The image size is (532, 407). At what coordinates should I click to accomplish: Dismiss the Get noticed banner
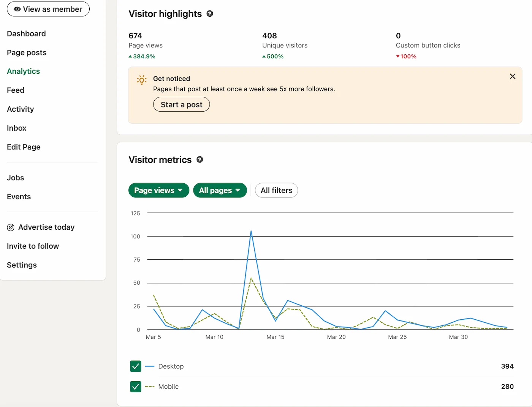pyautogui.click(x=512, y=76)
